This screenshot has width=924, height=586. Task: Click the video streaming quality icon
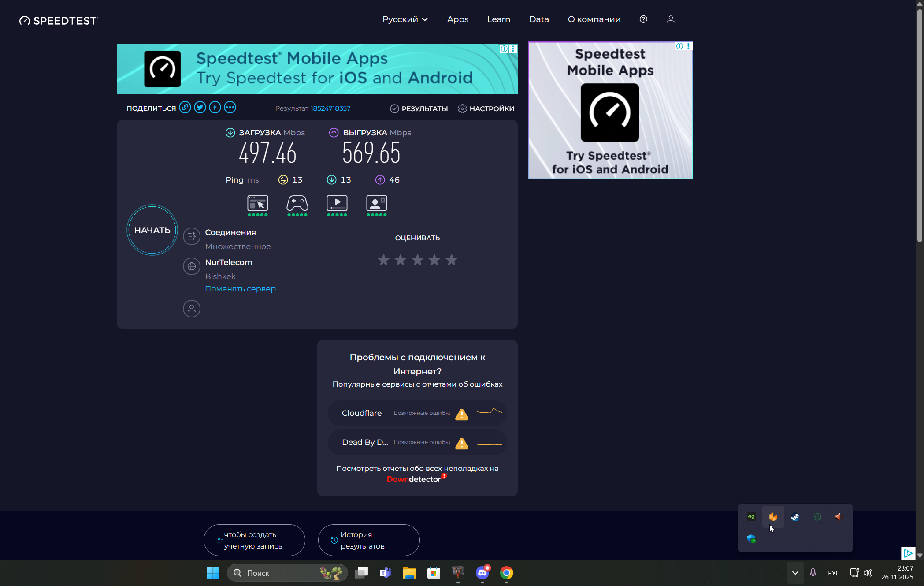click(x=337, y=204)
